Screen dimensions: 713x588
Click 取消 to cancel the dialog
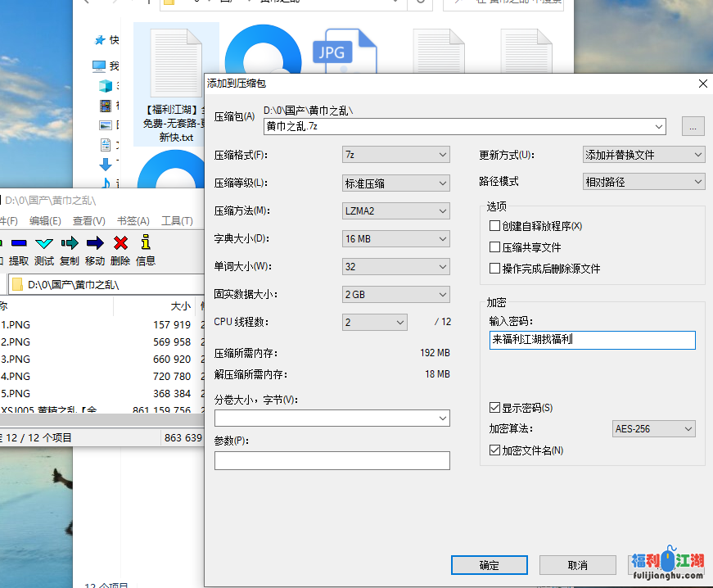[577, 564]
